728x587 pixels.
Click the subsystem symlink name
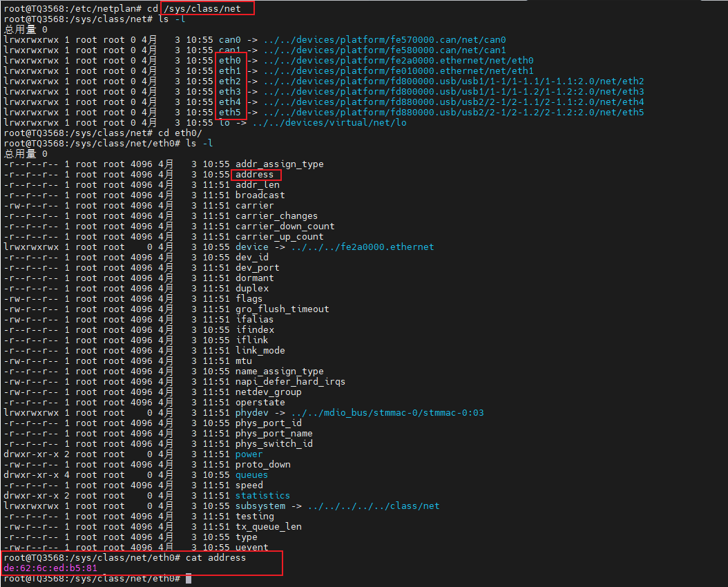click(260, 506)
